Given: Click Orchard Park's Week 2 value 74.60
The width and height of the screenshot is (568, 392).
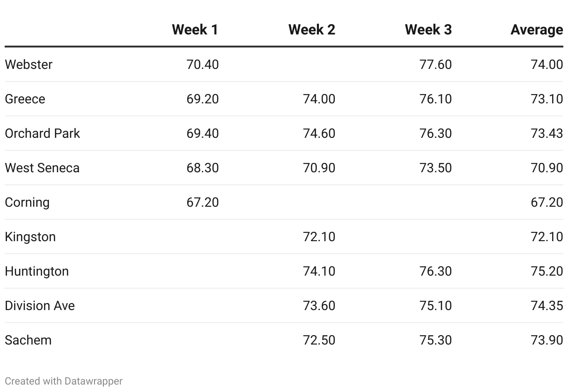Looking at the screenshot, I should pyautogui.click(x=319, y=133).
